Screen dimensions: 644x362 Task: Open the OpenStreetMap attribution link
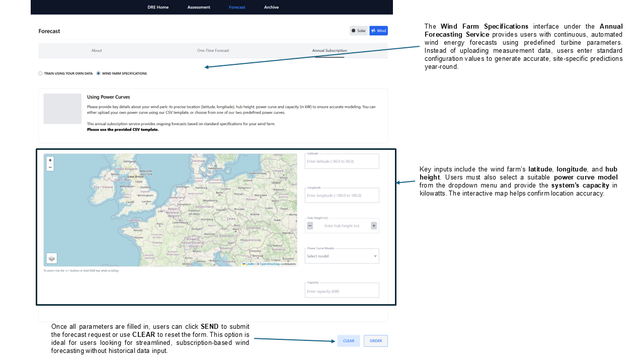tap(270, 264)
